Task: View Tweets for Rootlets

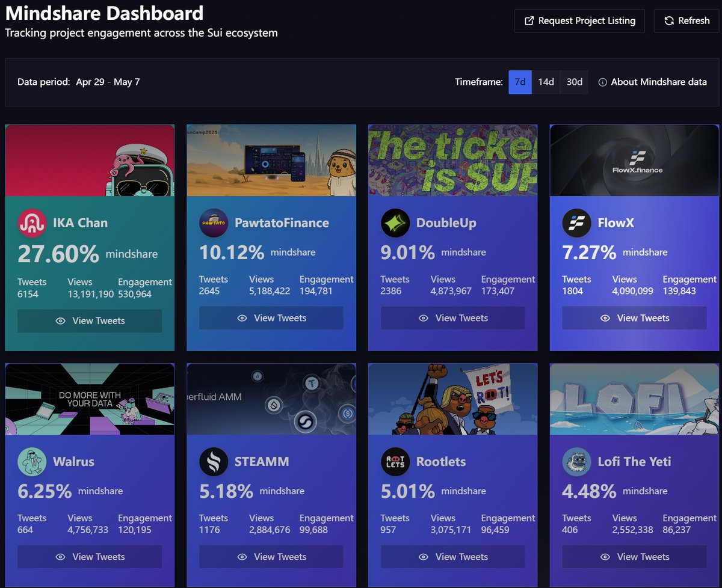Action: (453, 557)
